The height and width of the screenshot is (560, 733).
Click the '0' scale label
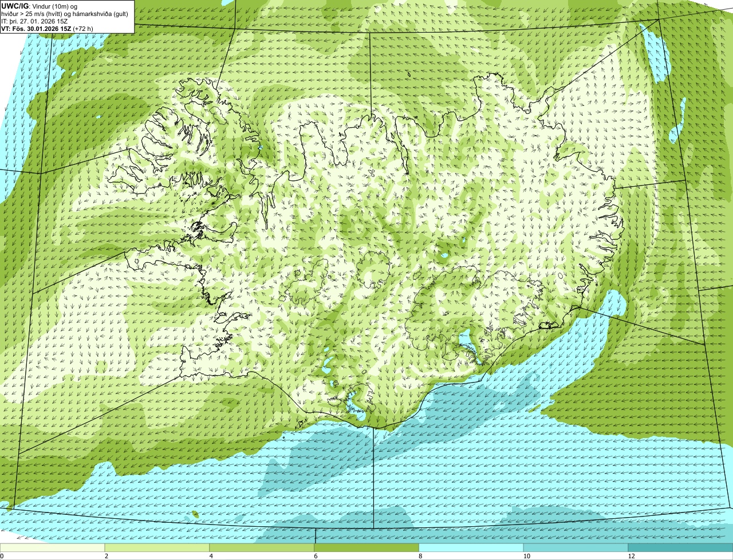pyautogui.click(x=2, y=556)
